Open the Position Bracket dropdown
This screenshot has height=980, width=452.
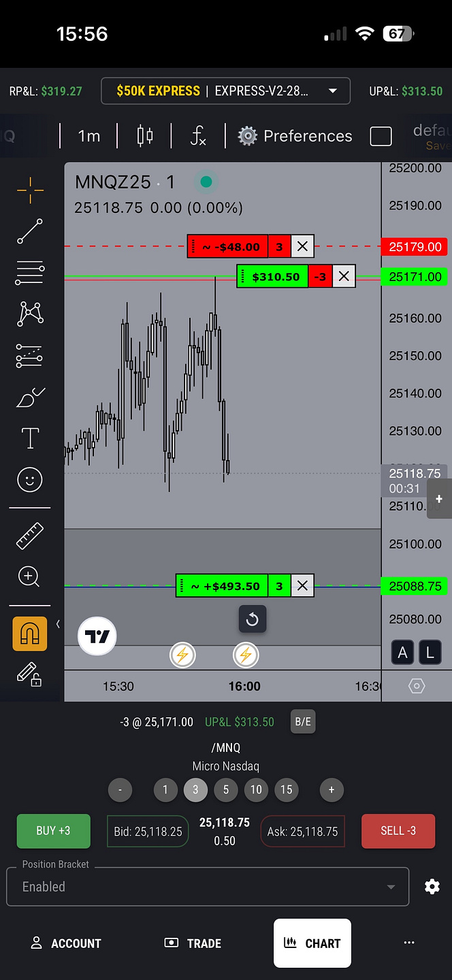[208, 887]
